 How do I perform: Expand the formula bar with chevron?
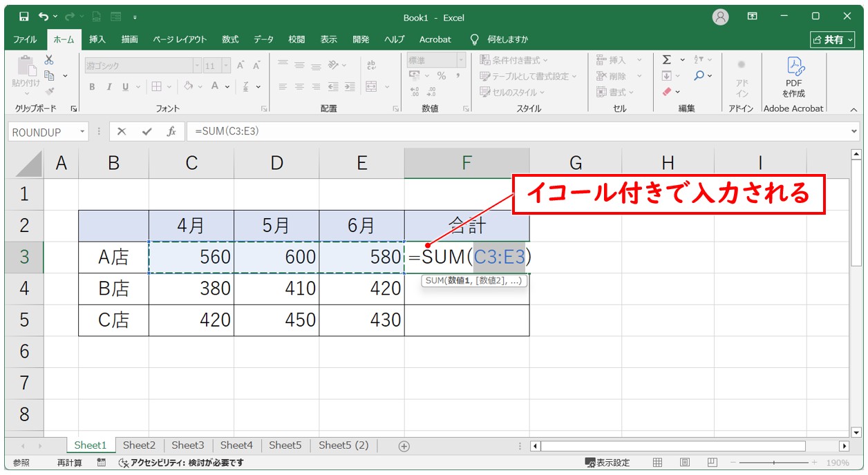coord(855,131)
